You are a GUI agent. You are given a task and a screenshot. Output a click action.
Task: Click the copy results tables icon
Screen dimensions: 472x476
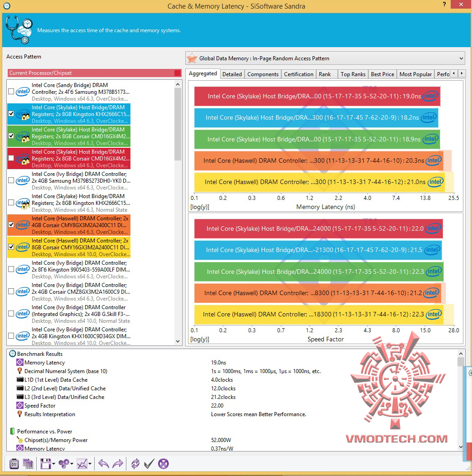click(28, 464)
